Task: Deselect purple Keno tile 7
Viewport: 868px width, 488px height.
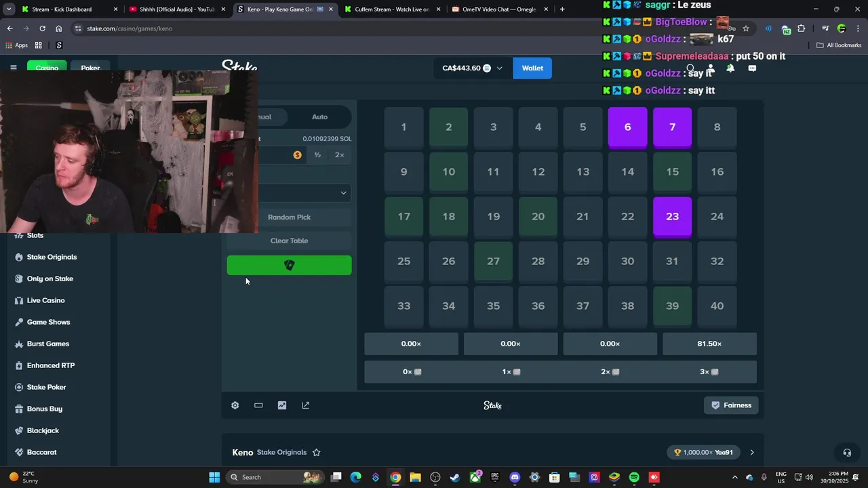Action: (673, 127)
